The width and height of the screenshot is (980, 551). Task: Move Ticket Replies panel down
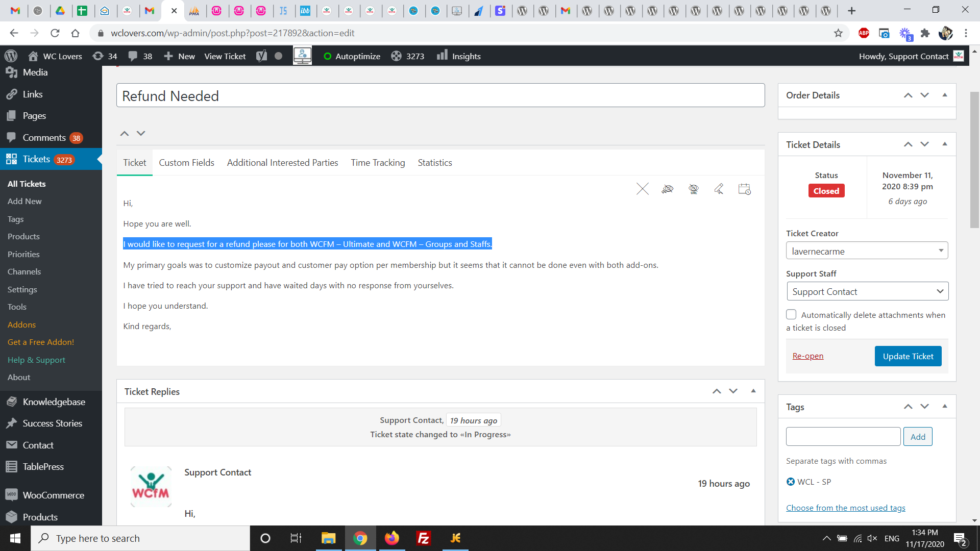click(x=733, y=391)
